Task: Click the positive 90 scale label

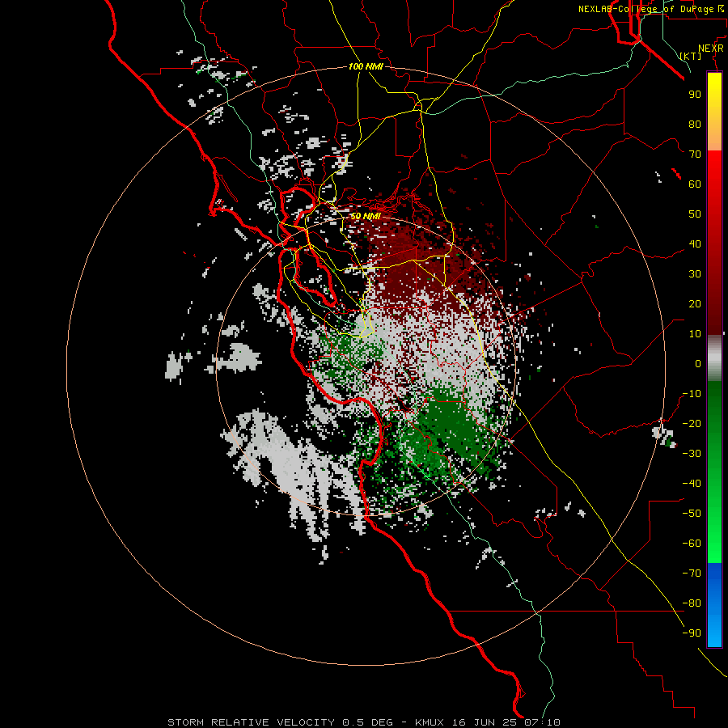Action: (695, 95)
